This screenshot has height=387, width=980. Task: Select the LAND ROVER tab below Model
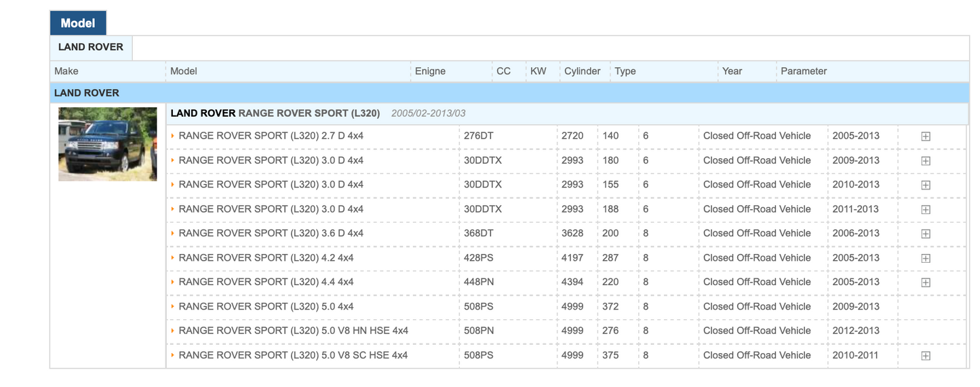click(91, 48)
